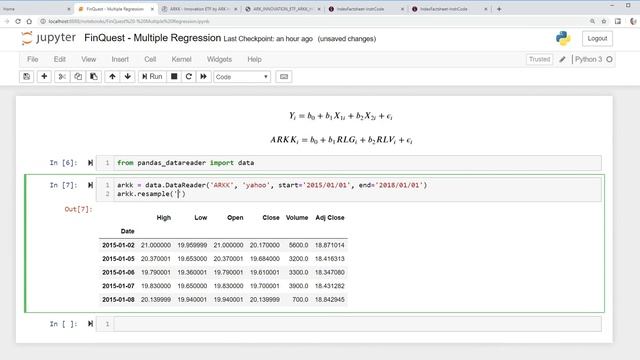
Task: Open the View menu
Action: [89, 60]
